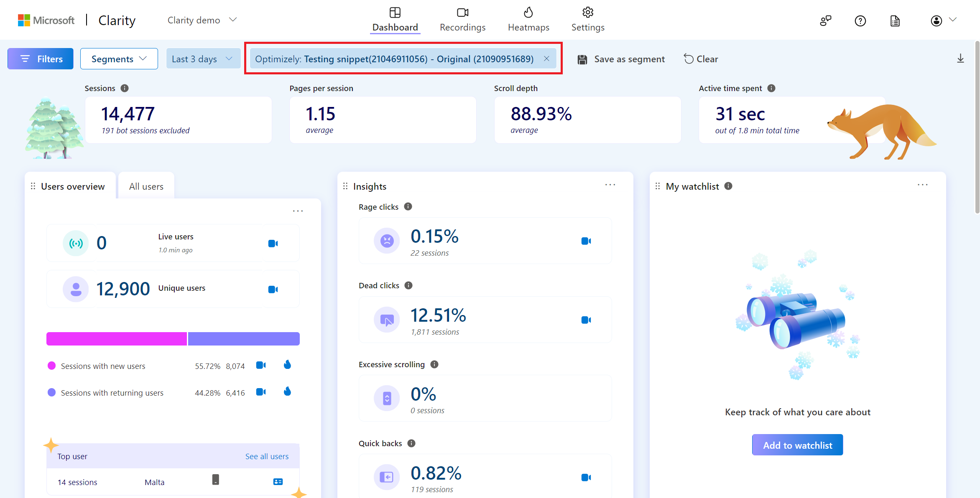Remove the Optimizely Testing snippet filter
Screen dimensions: 980x498
pos(546,59)
